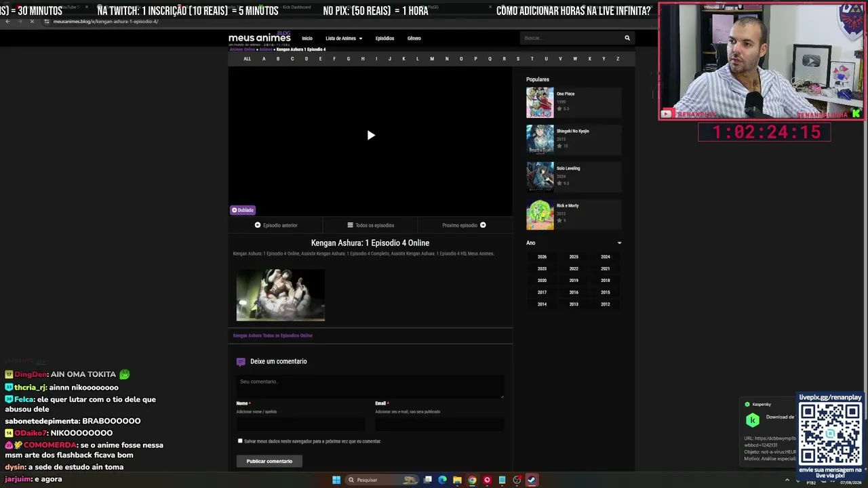The width and height of the screenshot is (868, 488).
Task: Filter by year 2012
Action: click(606, 304)
